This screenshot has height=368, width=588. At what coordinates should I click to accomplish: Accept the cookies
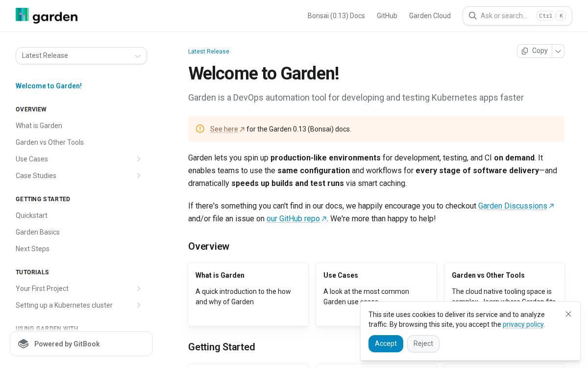(386, 343)
